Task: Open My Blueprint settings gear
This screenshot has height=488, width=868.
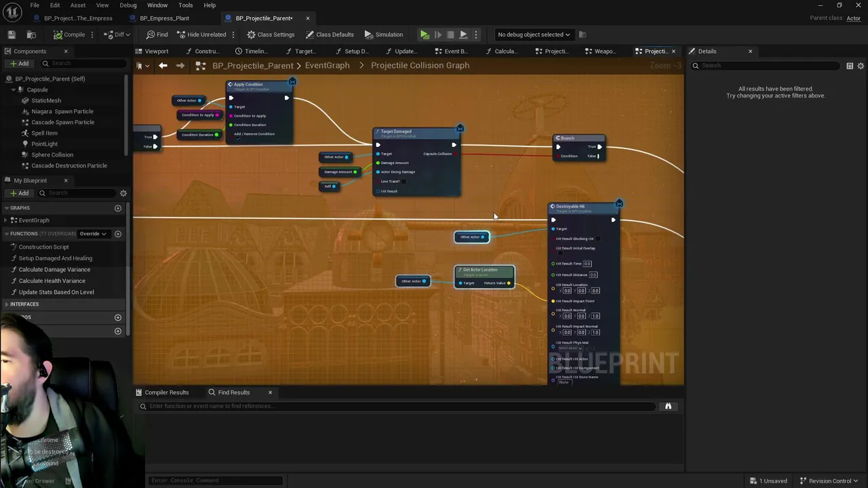Action: coord(123,193)
